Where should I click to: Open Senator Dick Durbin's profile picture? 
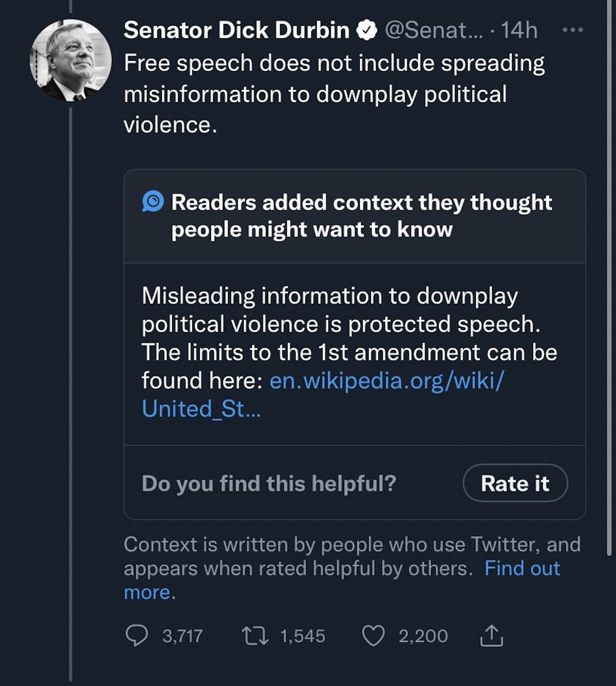click(x=70, y=60)
